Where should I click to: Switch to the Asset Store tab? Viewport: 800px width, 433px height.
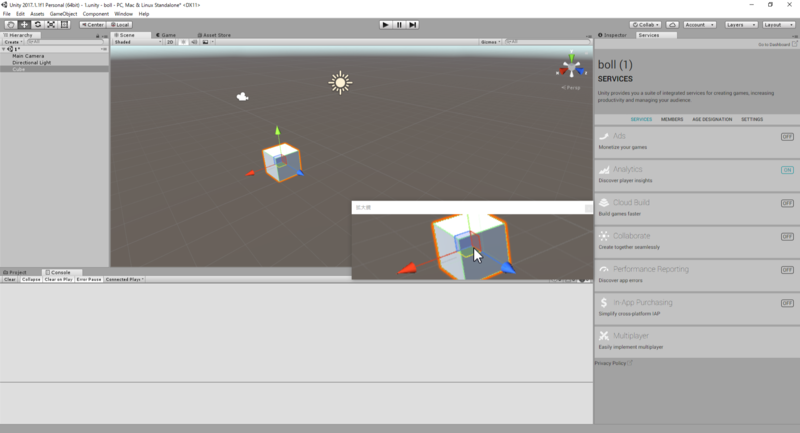[214, 35]
